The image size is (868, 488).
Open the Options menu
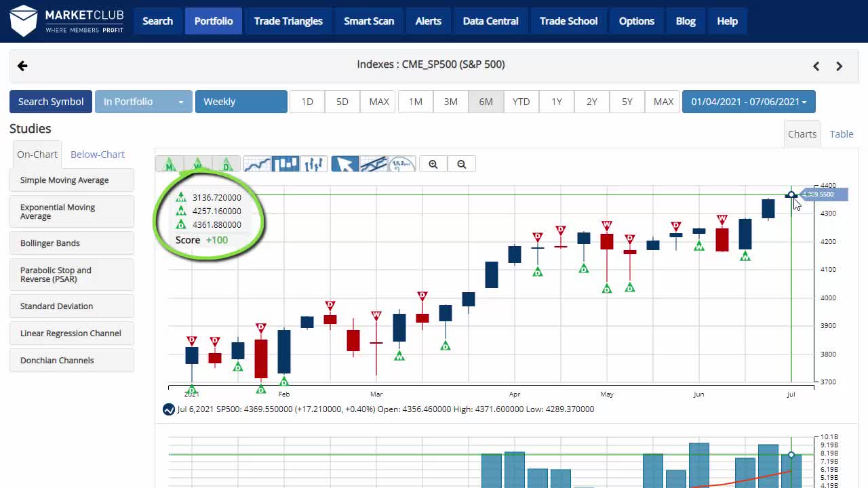[x=637, y=21]
